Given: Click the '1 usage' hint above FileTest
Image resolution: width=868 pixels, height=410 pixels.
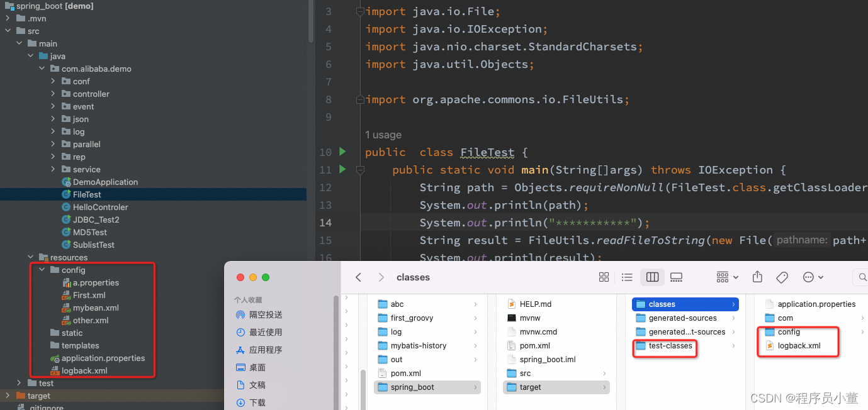Looking at the screenshot, I should click(x=383, y=135).
